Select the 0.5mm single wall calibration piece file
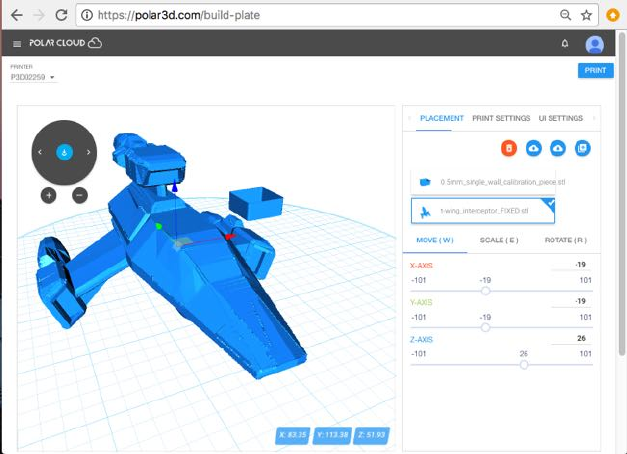Image resolution: width=627 pixels, height=454 pixels. 483,182
